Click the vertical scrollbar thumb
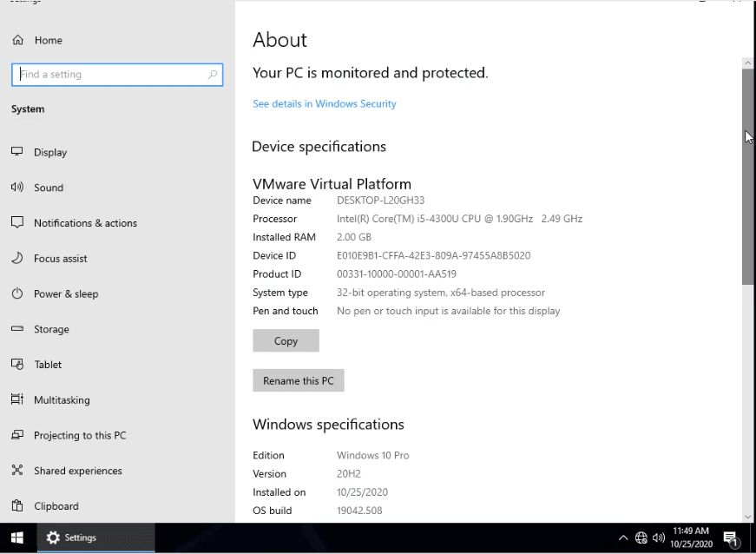 [x=748, y=176]
